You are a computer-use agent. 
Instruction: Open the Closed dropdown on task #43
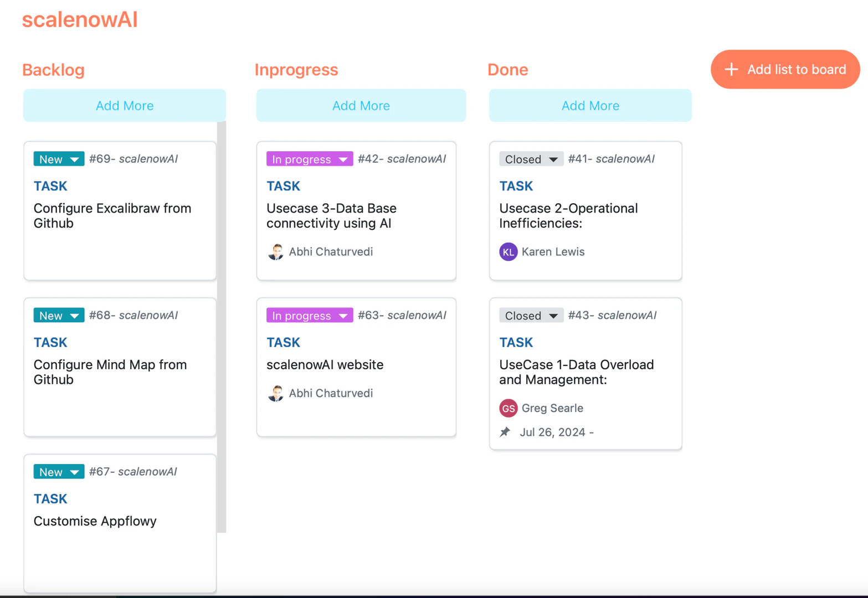click(530, 315)
